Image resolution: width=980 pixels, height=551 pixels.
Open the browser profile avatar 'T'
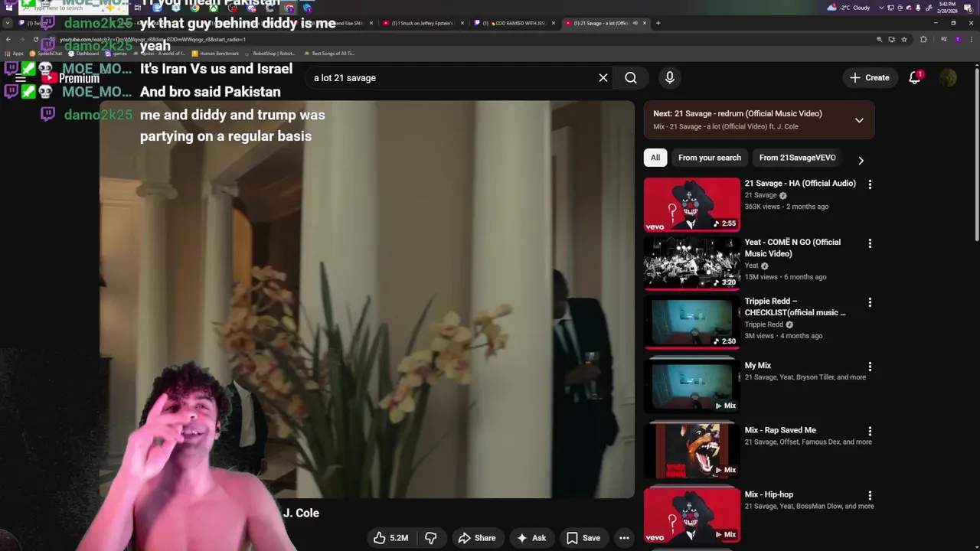(957, 39)
